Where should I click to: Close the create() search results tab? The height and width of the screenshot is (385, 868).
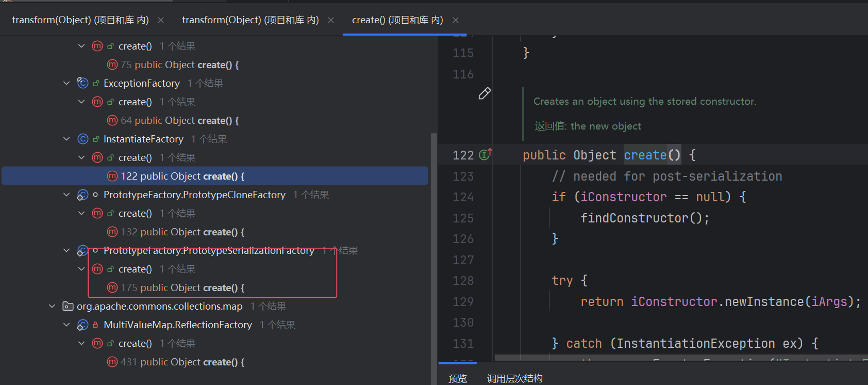(x=456, y=20)
